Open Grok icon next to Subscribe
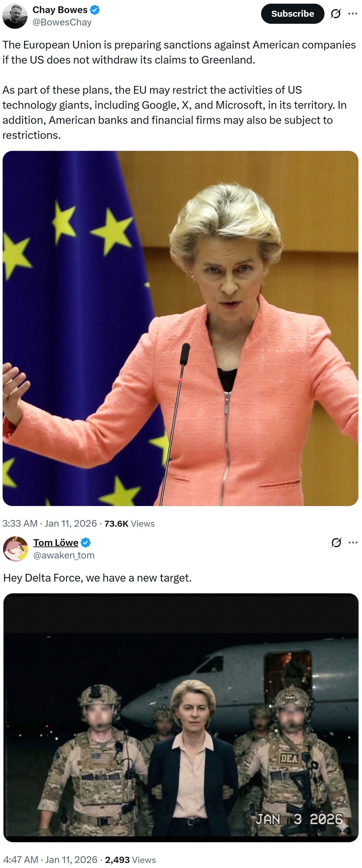 point(336,14)
